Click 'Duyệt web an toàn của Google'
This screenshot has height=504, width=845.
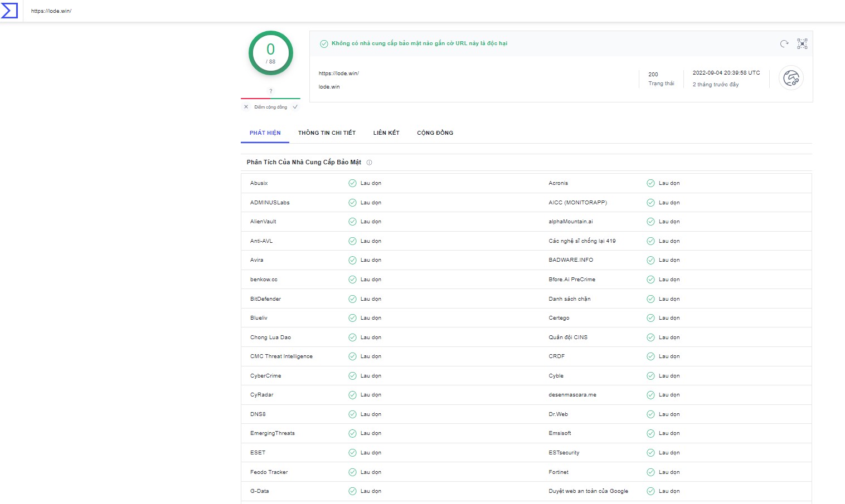(589, 491)
